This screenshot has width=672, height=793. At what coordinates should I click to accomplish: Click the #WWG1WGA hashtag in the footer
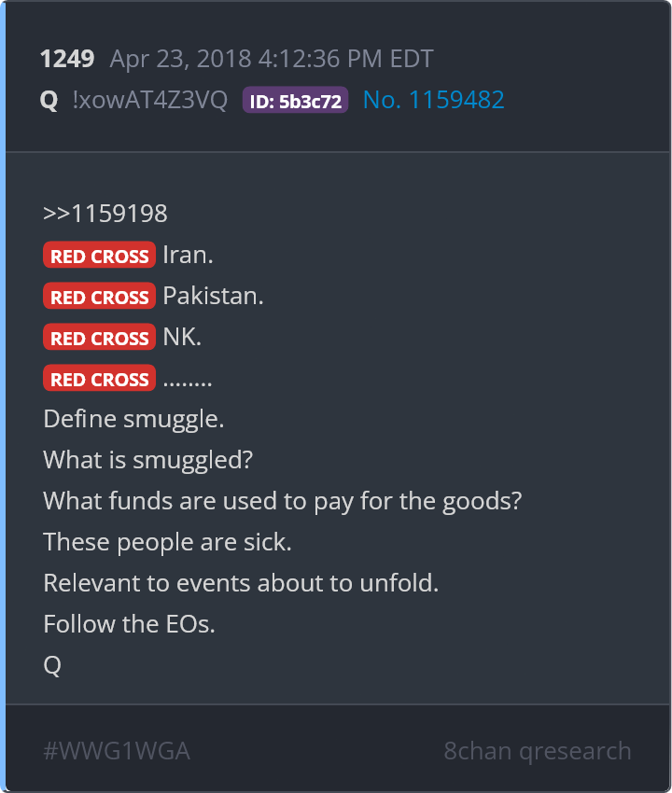coord(117,751)
